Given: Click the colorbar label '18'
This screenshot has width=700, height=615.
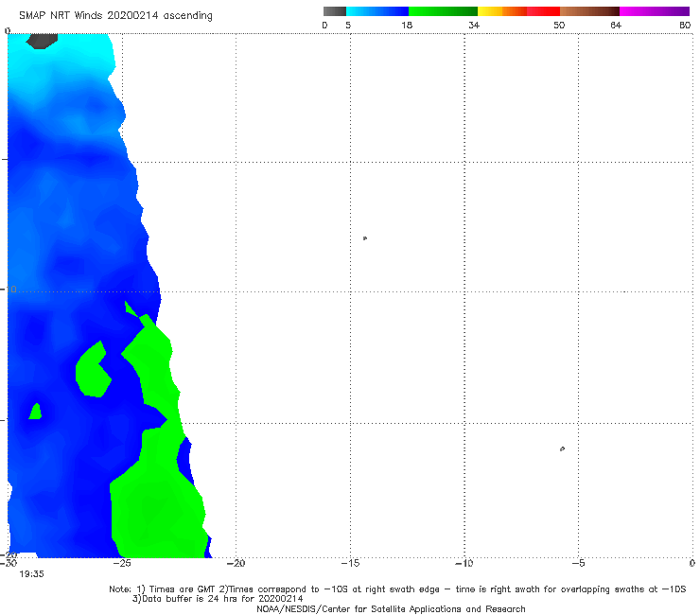Looking at the screenshot, I should tap(407, 26).
